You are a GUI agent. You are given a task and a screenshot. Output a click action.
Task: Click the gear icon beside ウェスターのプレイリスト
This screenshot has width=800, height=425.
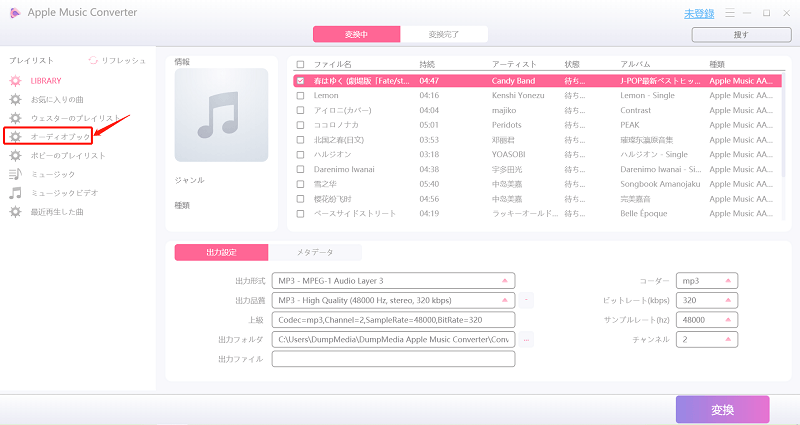pos(15,118)
